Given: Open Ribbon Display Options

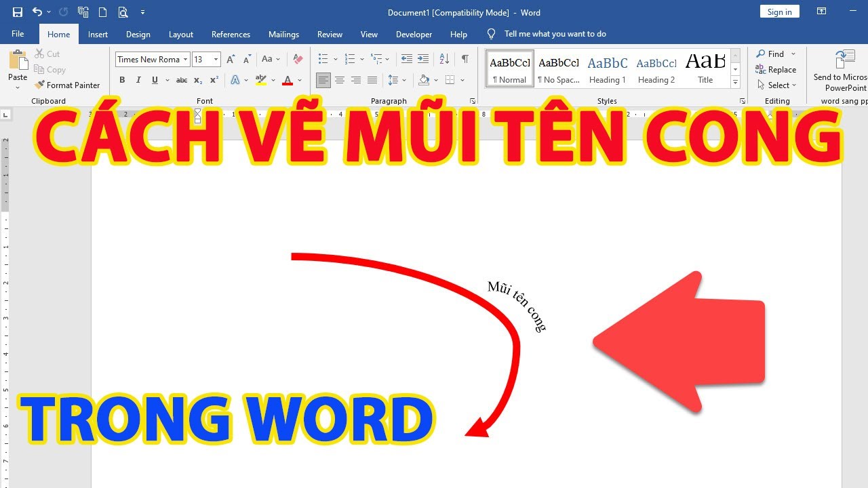Looking at the screenshot, I should (x=821, y=12).
